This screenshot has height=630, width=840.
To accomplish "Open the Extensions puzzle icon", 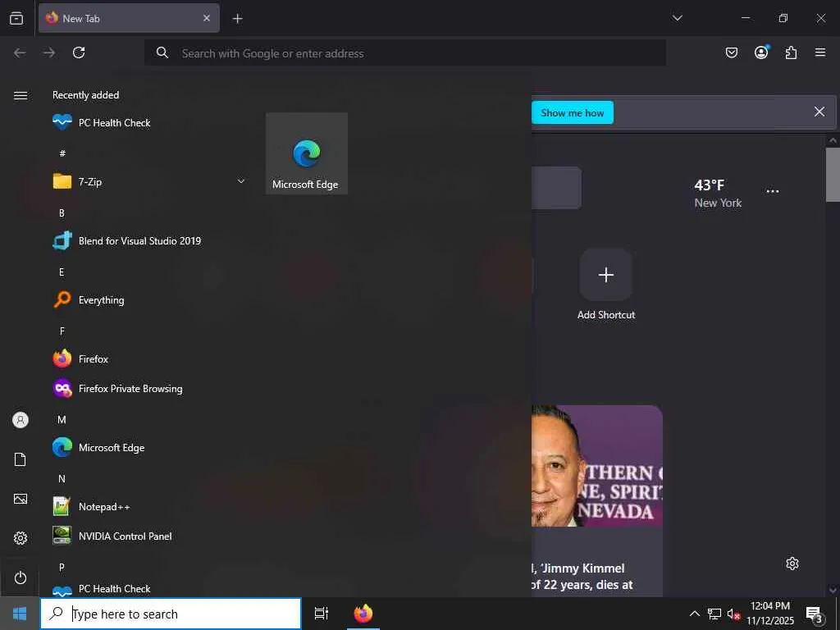I will click(x=791, y=52).
